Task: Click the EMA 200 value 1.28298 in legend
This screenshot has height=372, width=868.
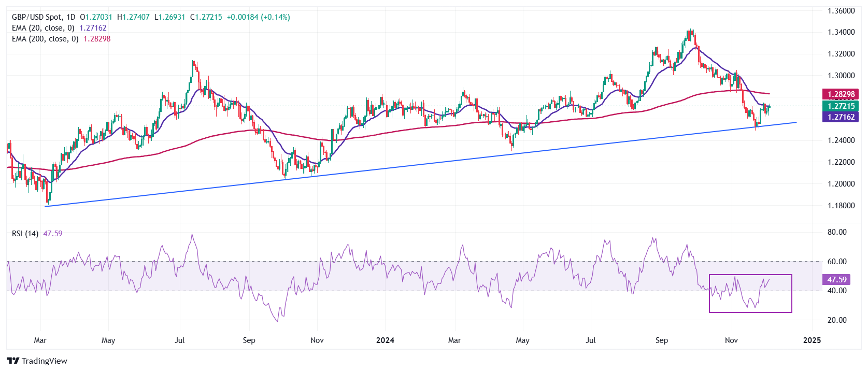Action: point(97,39)
